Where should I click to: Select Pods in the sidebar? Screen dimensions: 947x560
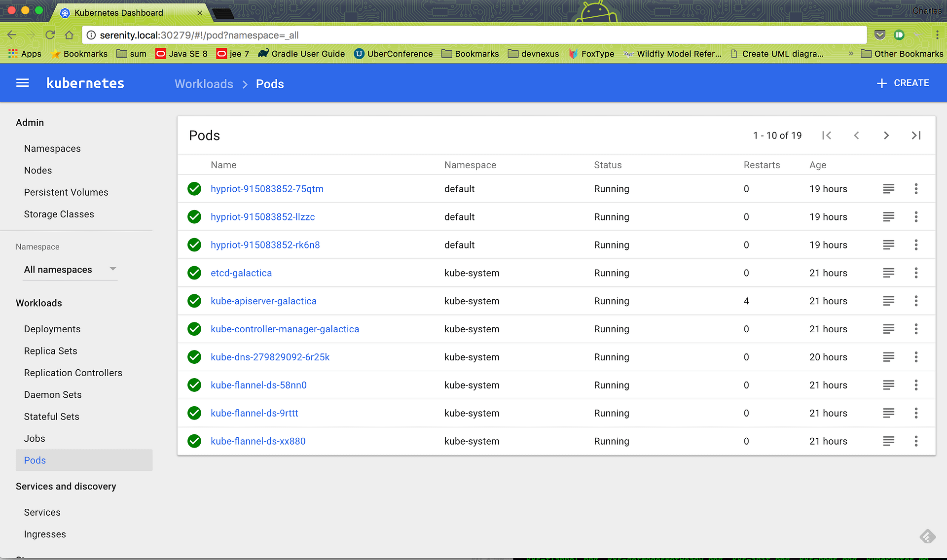click(x=84, y=460)
